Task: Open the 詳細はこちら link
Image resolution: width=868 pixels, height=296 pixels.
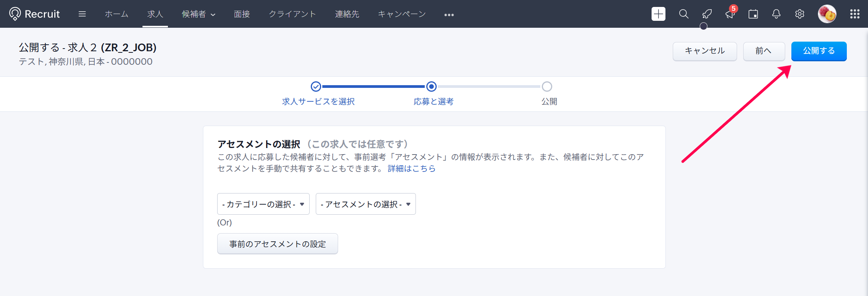Action: pos(411,168)
